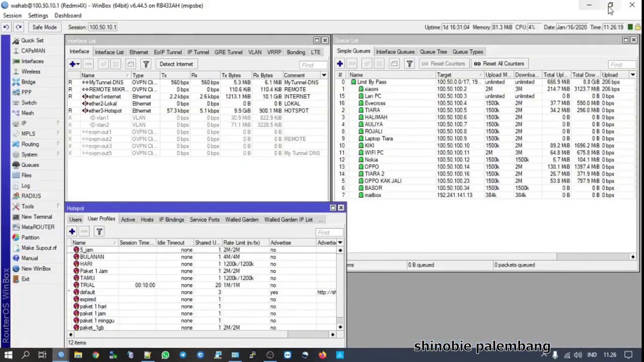The width and height of the screenshot is (644, 362).
Task: Open the PPP sidebar item
Action: pyautogui.click(x=26, y=92)
